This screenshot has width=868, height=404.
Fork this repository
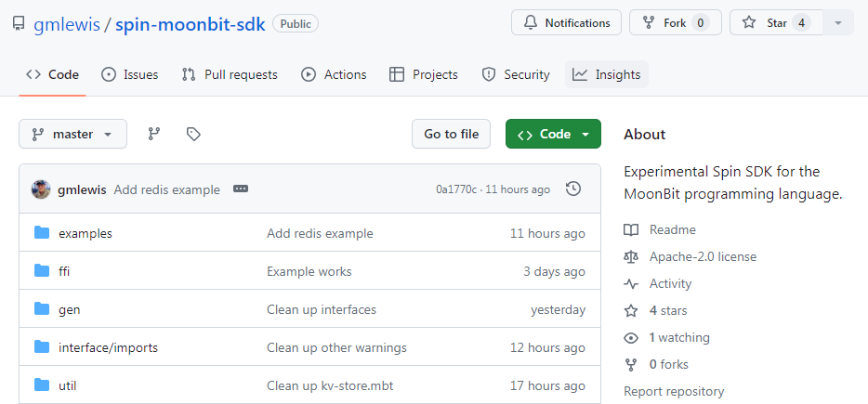point(676,22)
